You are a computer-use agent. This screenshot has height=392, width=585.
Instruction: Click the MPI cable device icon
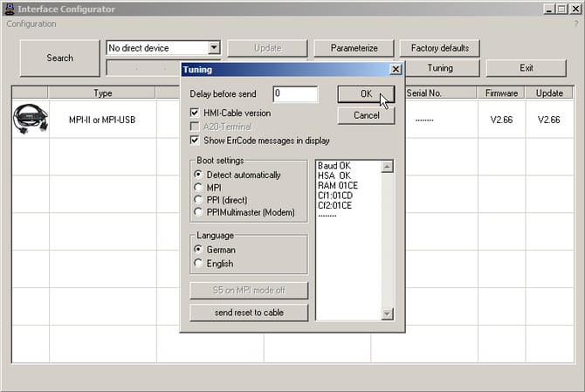click(x=31, y=118)
